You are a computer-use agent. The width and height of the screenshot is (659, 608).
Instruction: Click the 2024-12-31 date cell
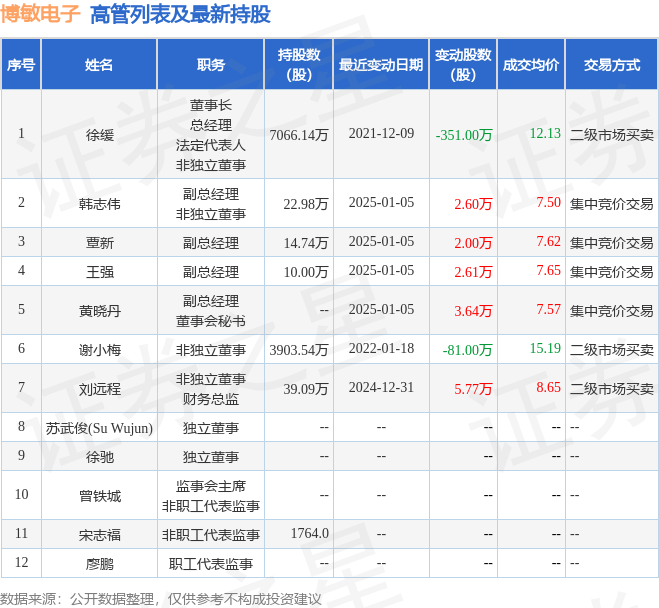381,388
